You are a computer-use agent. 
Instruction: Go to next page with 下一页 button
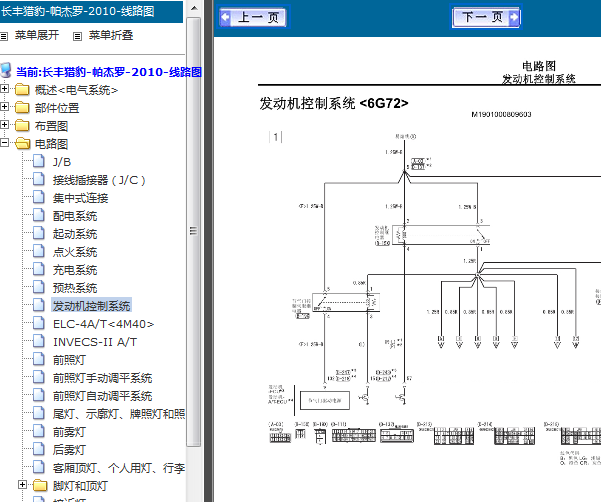tap(486, 17)
